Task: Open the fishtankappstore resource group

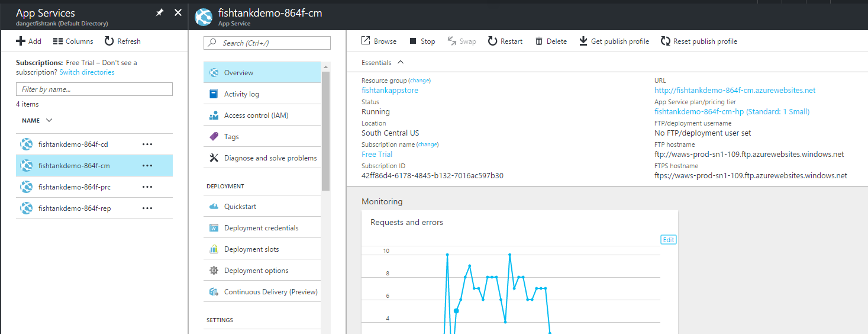Action: (390, 91)
